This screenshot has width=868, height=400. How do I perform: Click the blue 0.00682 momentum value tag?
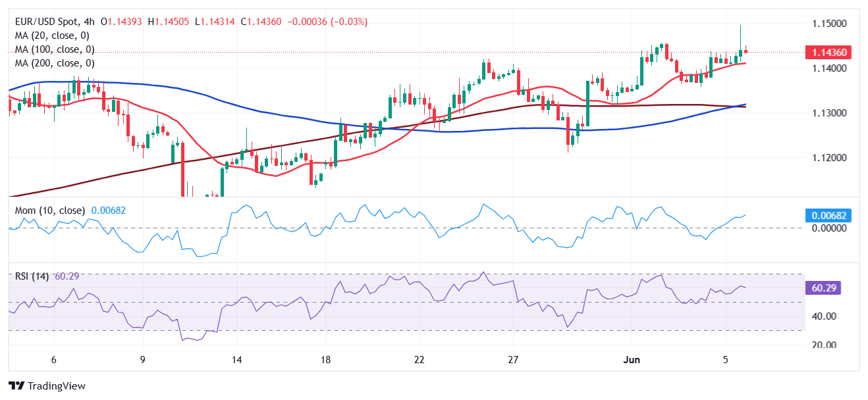pyautogui.click(x=828, y=215)
